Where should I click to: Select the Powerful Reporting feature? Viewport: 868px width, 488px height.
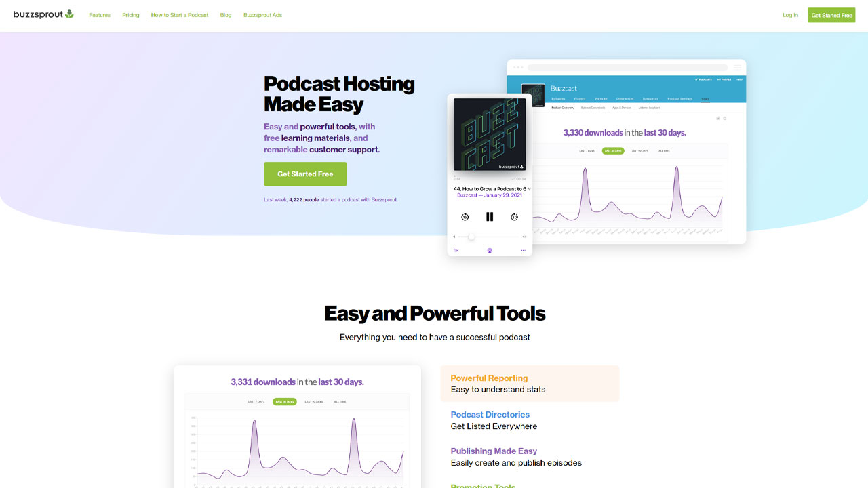point(530,384)
